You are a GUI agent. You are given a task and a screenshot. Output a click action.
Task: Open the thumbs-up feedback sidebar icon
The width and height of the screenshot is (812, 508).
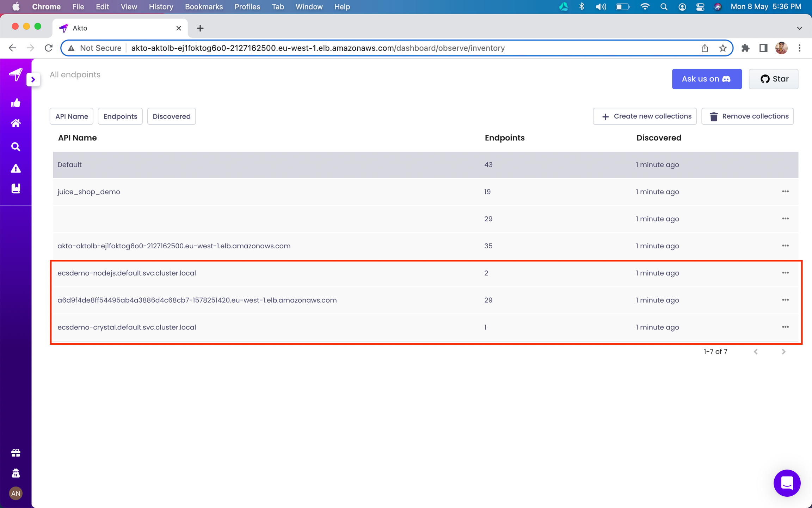16,103
